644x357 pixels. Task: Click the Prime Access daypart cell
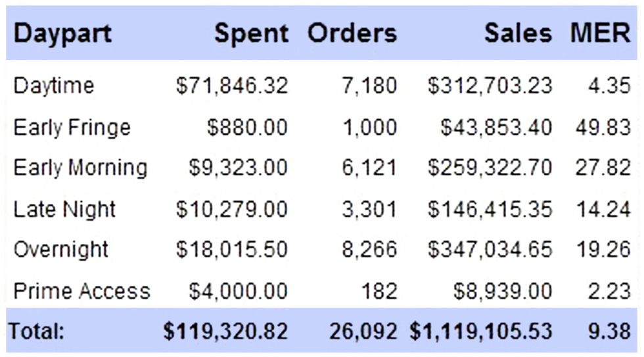(x=81, y=291)
